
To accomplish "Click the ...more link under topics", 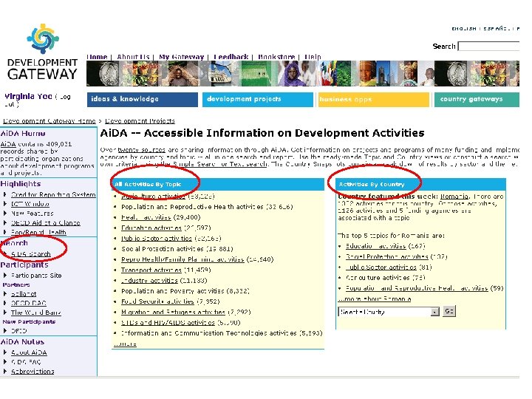I will [125, 344].
